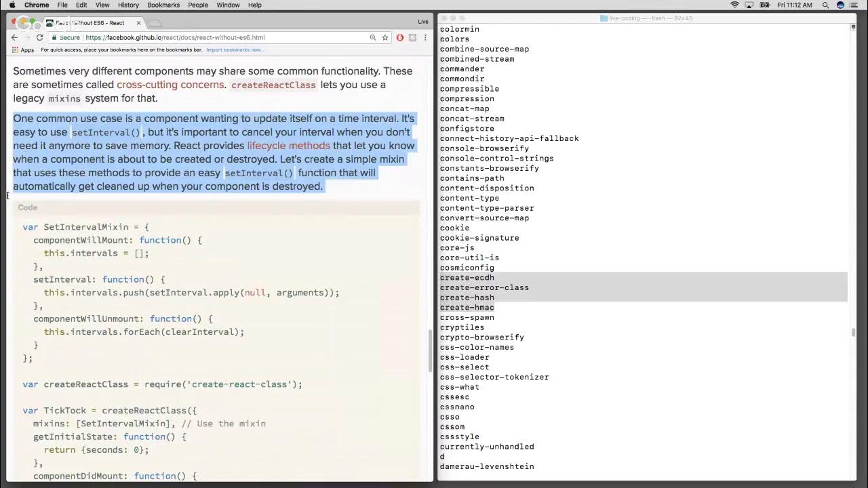Open the AirPlay display menu
Viewport: 868px width, 488px height.
750,5
